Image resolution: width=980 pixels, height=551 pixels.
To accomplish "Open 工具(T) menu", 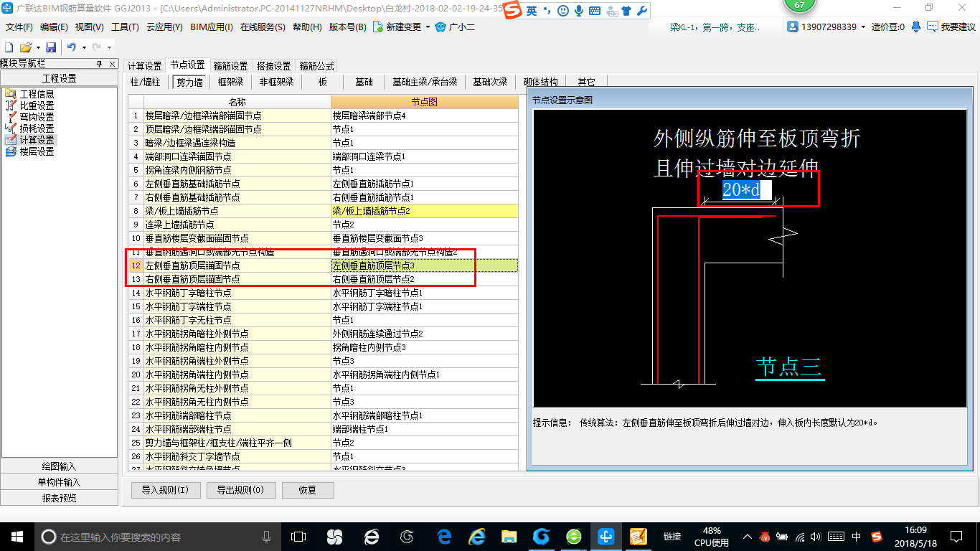I will click(125, 27).
